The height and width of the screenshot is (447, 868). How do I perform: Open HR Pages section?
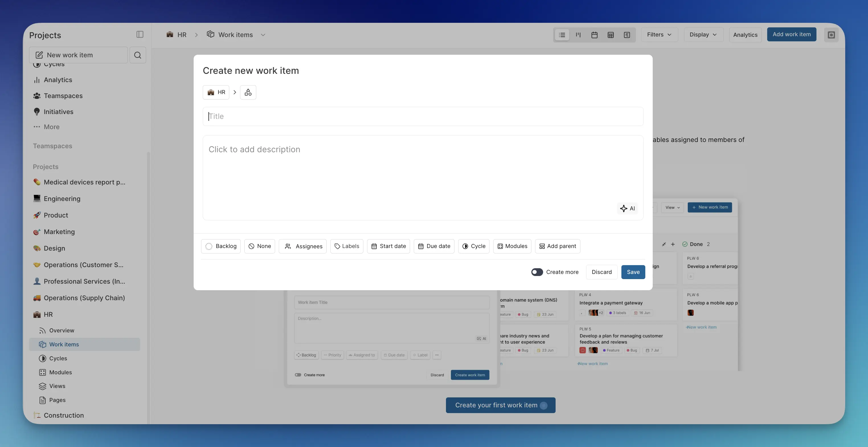click(57, 400)
